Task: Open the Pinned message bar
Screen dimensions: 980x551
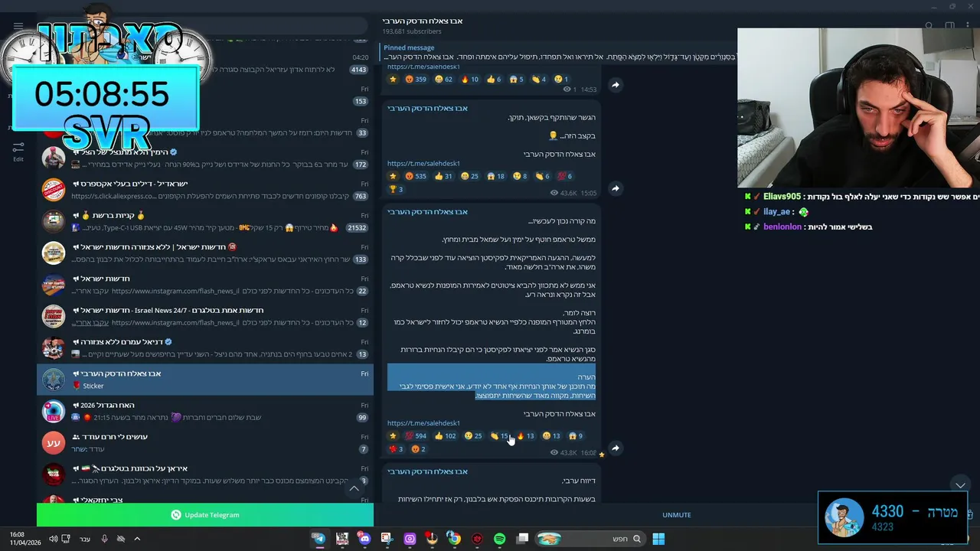Action: pyautogui.click(x=559, y=52)
